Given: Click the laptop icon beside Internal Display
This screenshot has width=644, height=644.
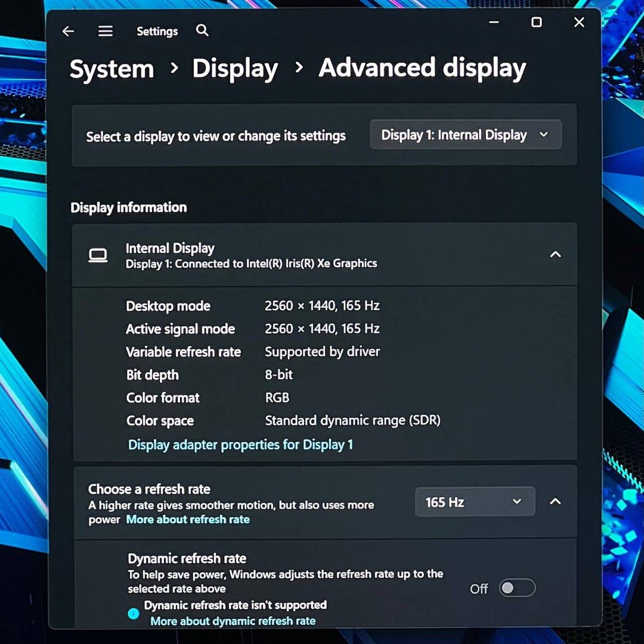Looking at the screenshot, I should click(98, 255).
